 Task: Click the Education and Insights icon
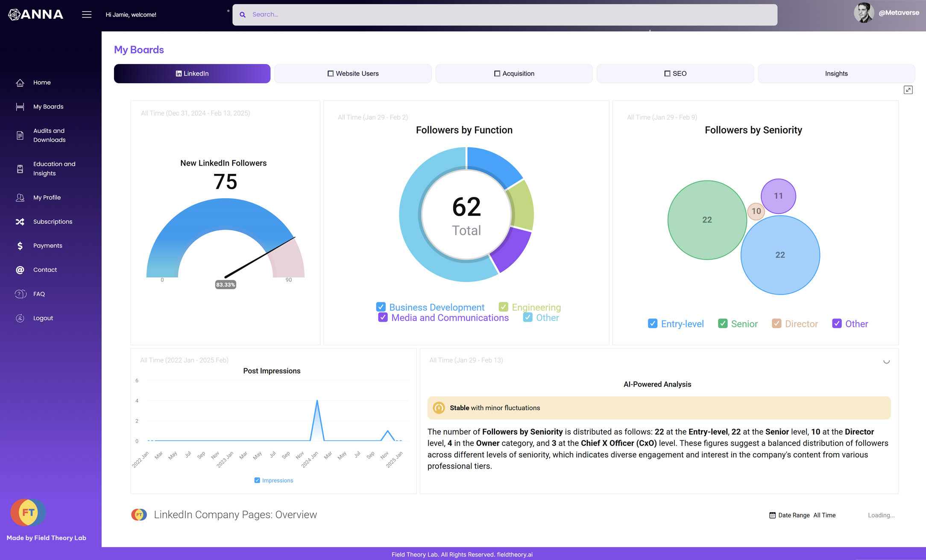tap(20, 169)
